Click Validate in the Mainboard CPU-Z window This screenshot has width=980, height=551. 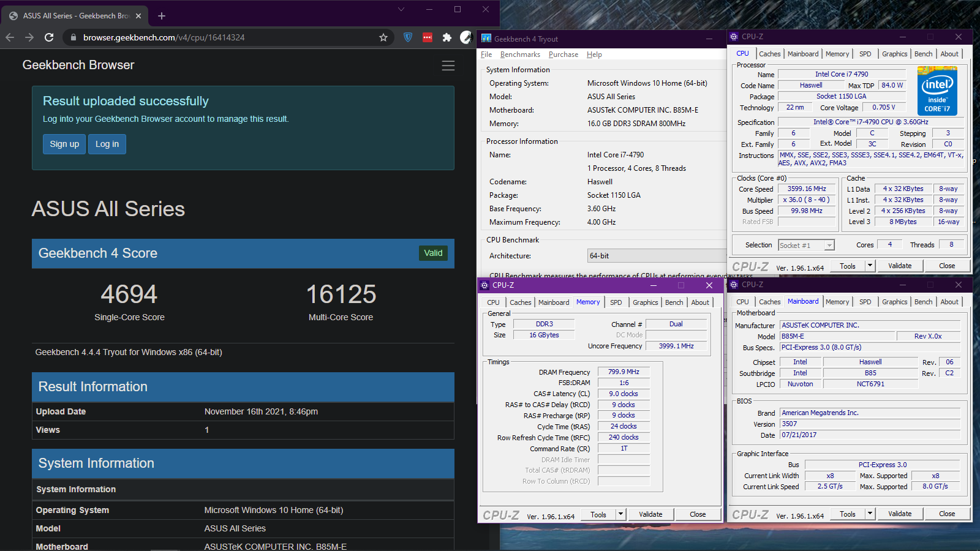pyautogui.click(x=900, y=514)
